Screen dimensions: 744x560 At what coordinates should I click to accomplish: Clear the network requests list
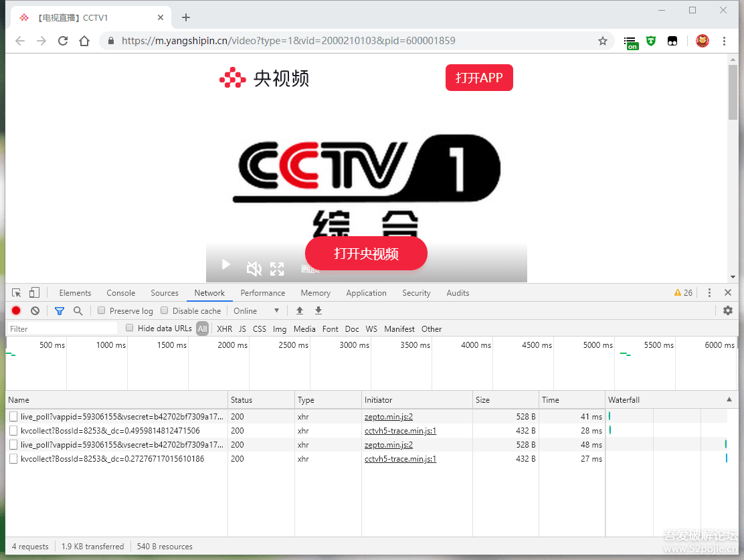[35, 310]
